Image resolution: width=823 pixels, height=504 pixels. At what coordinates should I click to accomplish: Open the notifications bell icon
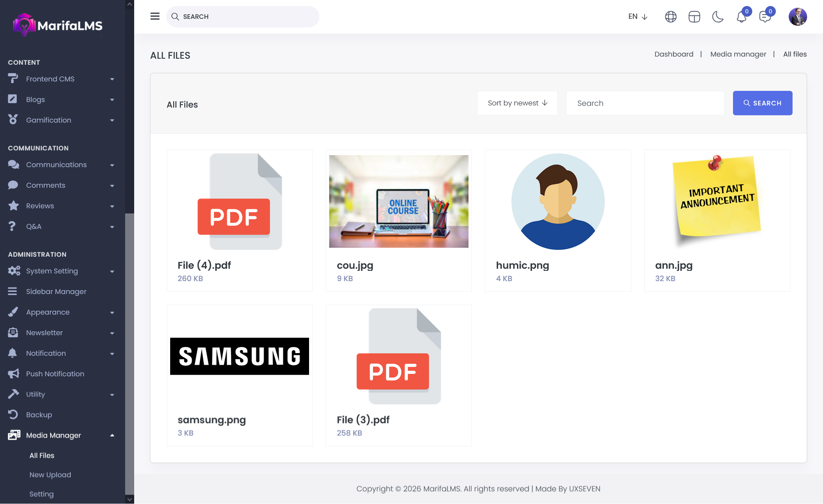pyautogui.click(x=742, y=17)
